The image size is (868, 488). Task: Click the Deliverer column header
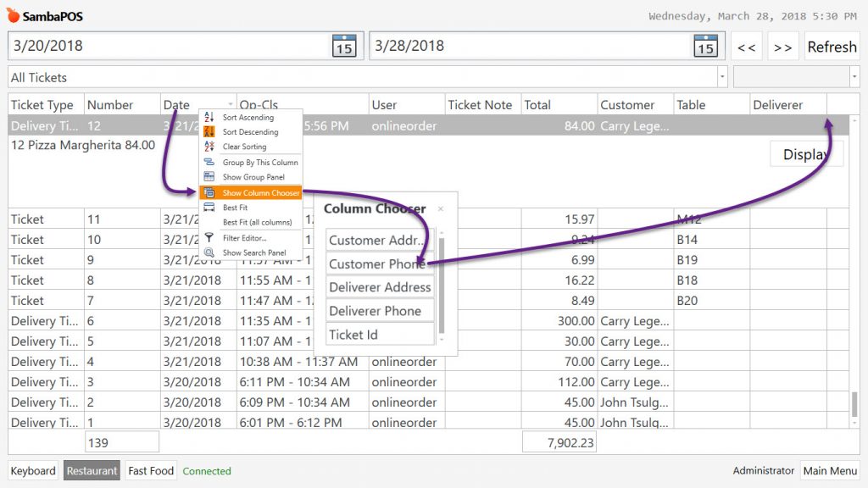point(788,104)
